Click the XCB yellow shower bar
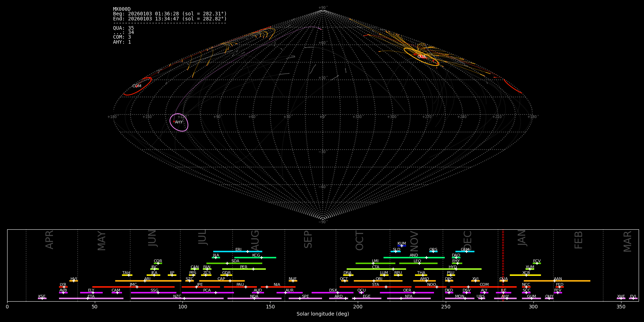 point(525,275)
